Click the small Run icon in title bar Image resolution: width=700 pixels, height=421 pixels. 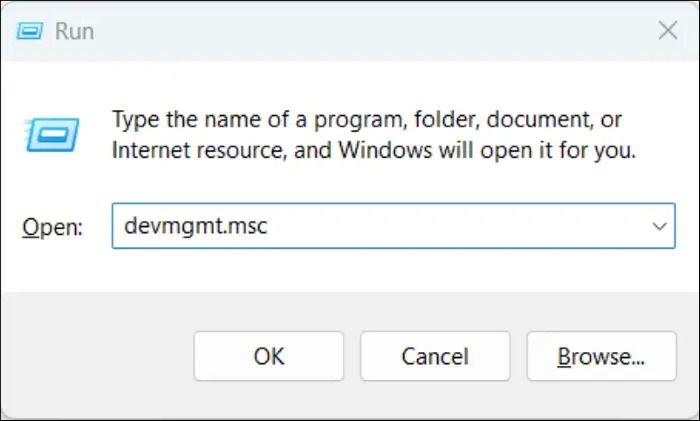pos(30,30)
